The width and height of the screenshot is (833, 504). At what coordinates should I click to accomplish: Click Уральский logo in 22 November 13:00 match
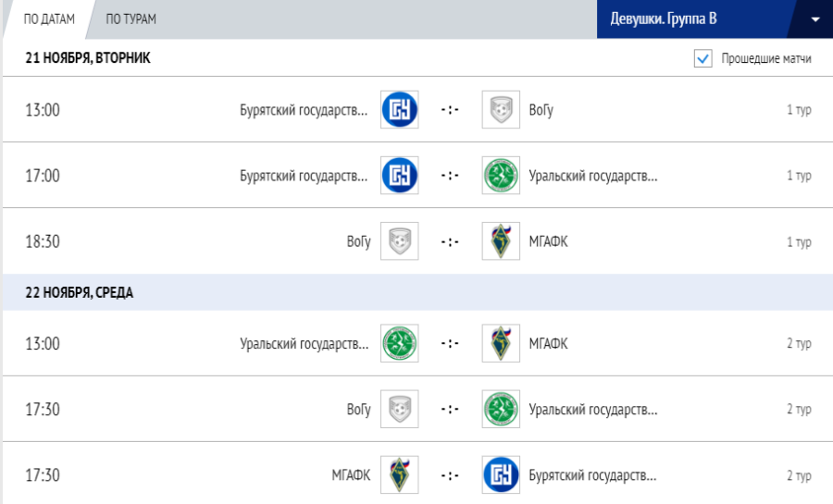click(400, 343)
